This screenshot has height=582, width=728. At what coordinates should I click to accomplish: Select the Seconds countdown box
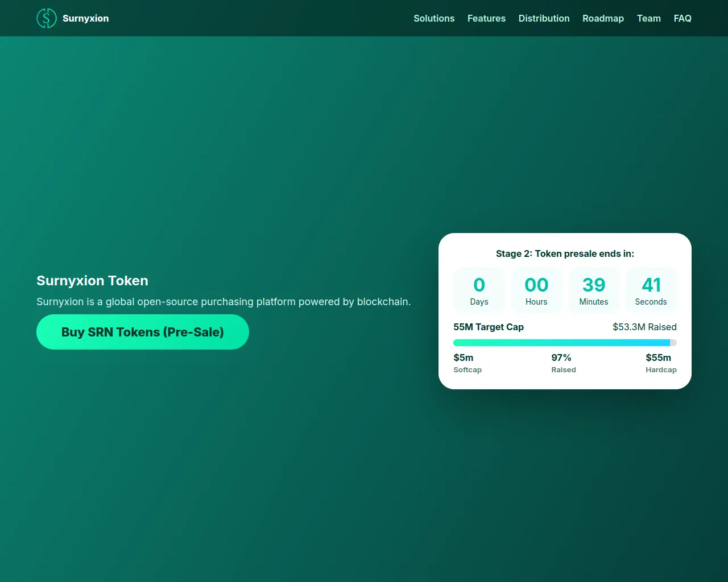tap(651, 290)
